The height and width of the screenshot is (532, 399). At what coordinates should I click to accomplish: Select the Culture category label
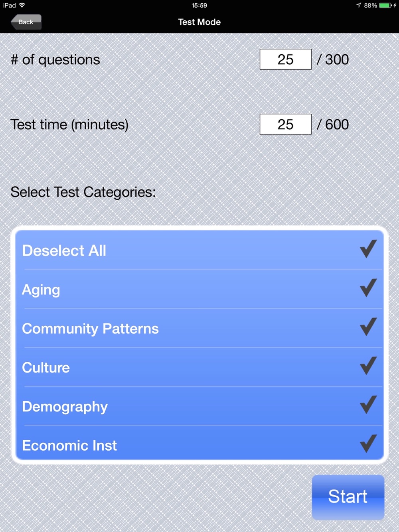coord(46,368)
